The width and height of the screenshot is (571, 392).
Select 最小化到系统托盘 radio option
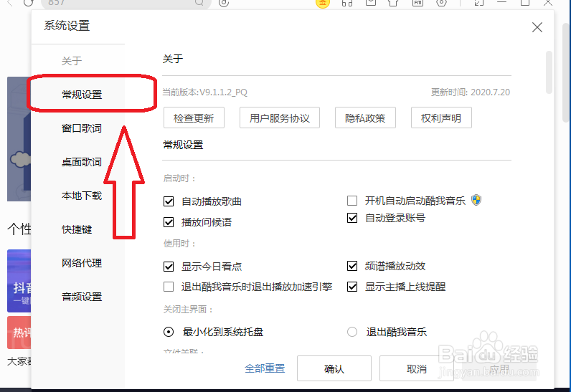169,332
